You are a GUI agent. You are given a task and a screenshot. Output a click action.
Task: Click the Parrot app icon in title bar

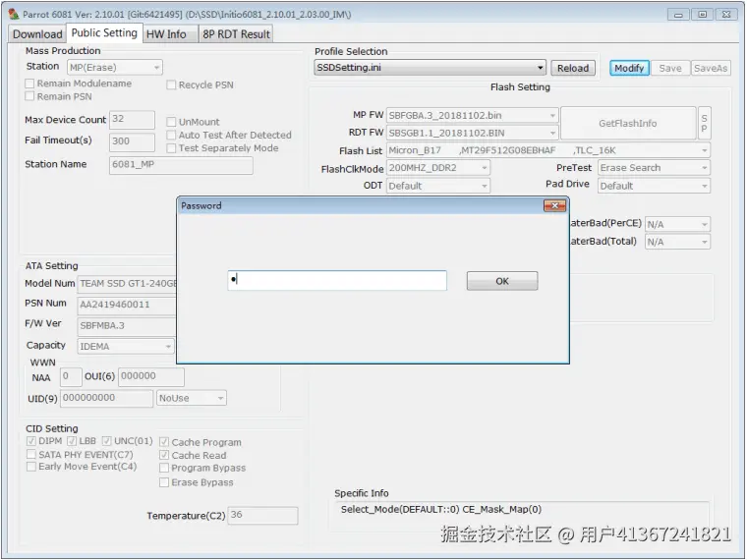point(14,14)
